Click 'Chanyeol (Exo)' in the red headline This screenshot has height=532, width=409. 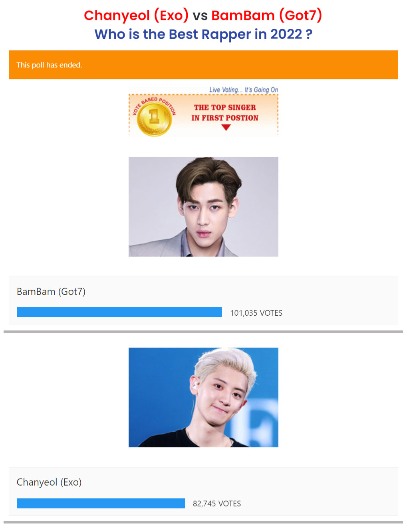click(136, 16)
